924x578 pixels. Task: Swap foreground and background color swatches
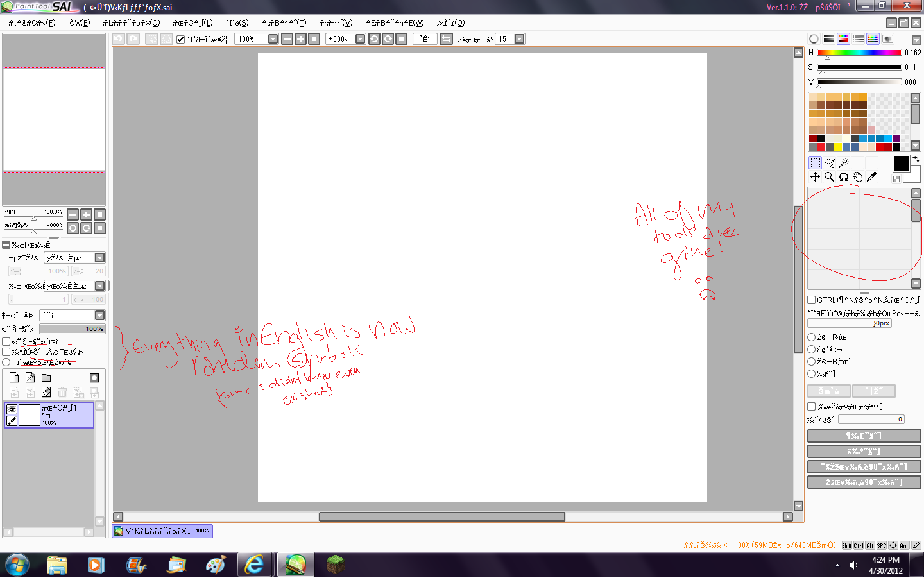[916, 159]
